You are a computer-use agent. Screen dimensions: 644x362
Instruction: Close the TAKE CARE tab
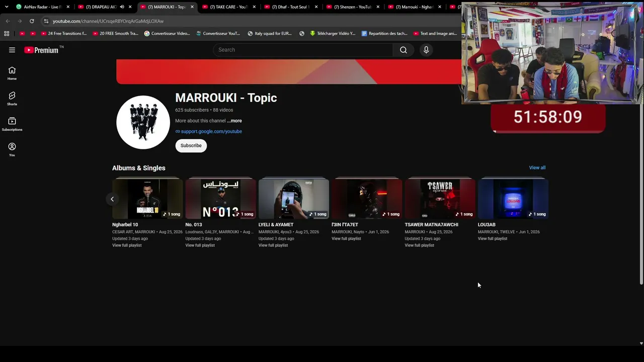coord(254,7)
